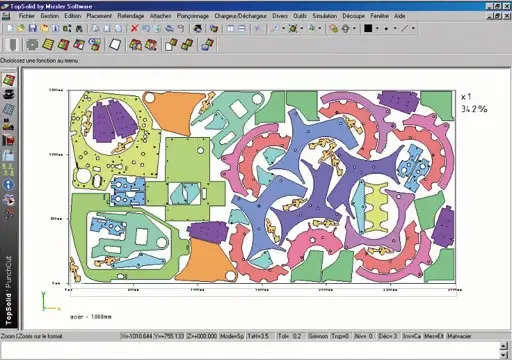Viewport: 512px width, 360px height.
Task: Click the blank white sheet icon
Action: [x=115, y=44]
